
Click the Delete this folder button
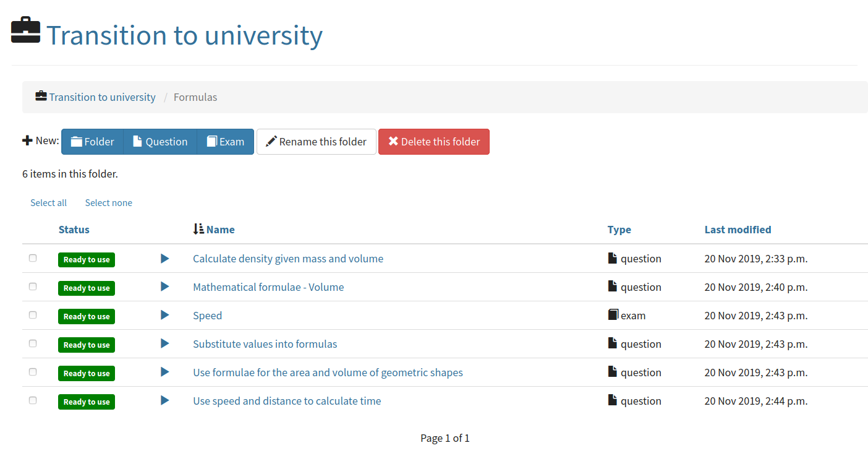[x=434, y=142]
